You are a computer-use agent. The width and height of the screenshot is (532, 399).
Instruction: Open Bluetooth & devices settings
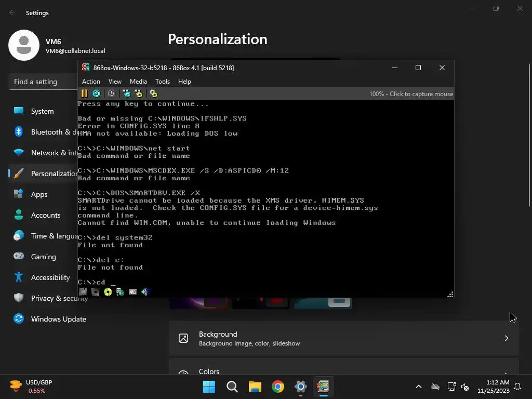pos(43,132)
